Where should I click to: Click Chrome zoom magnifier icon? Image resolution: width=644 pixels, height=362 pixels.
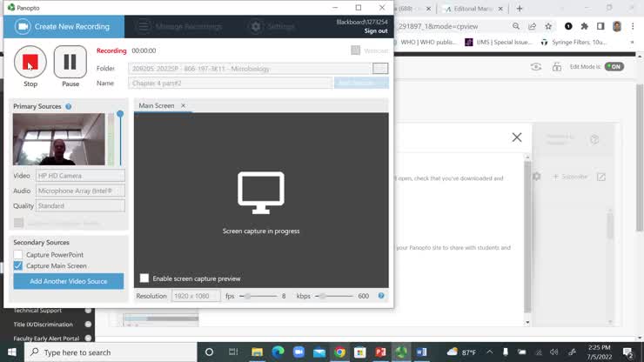point(516,26)
